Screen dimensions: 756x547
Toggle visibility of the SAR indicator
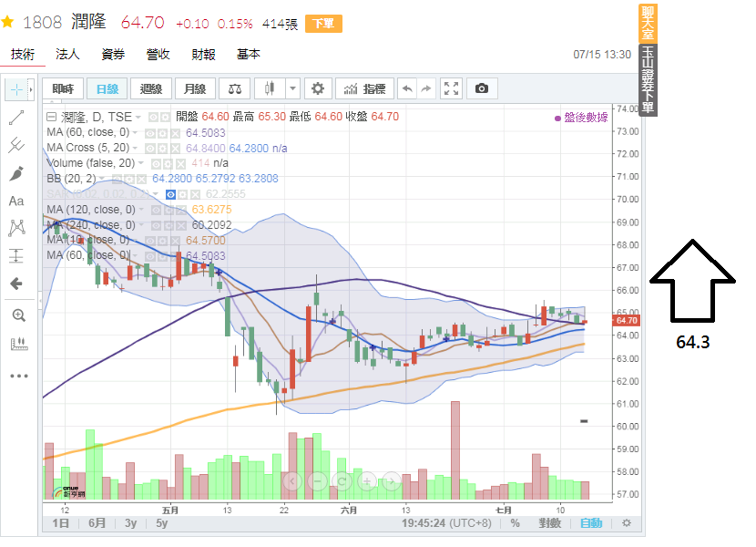(x=169, y=194)
